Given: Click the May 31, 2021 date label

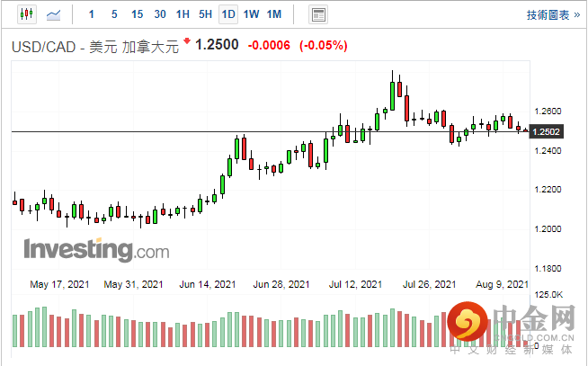Looking at the screenshot, I should pyautogui.click(x=133, y=285).
